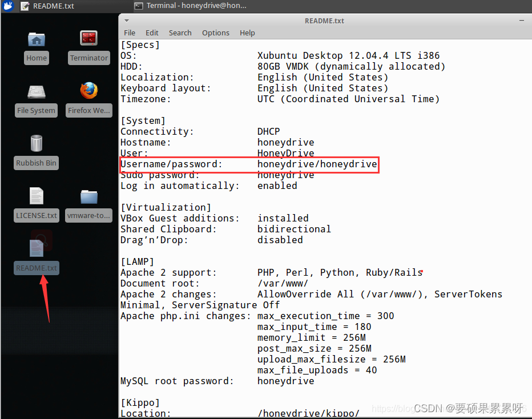Click the 'Keyboard layout:' label text

[166, 88]
